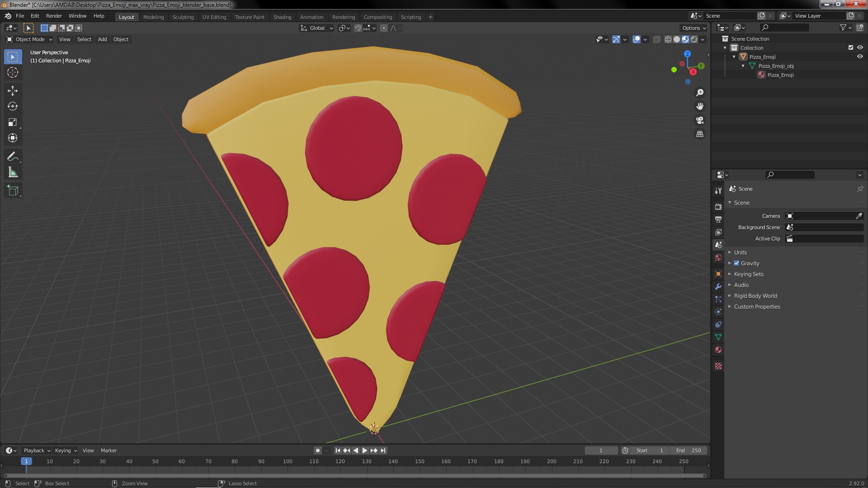Toggle the Collection exclude checkbox in outliner
This screenshot has width=868, height=488.
(x=851, y=47)
